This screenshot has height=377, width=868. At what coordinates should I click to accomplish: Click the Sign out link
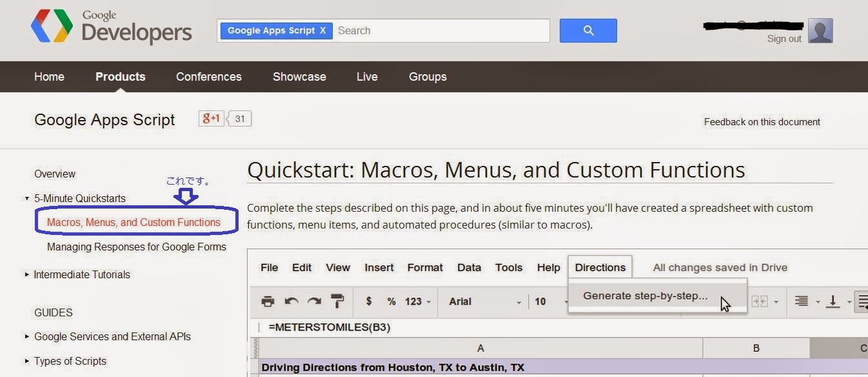784,39
